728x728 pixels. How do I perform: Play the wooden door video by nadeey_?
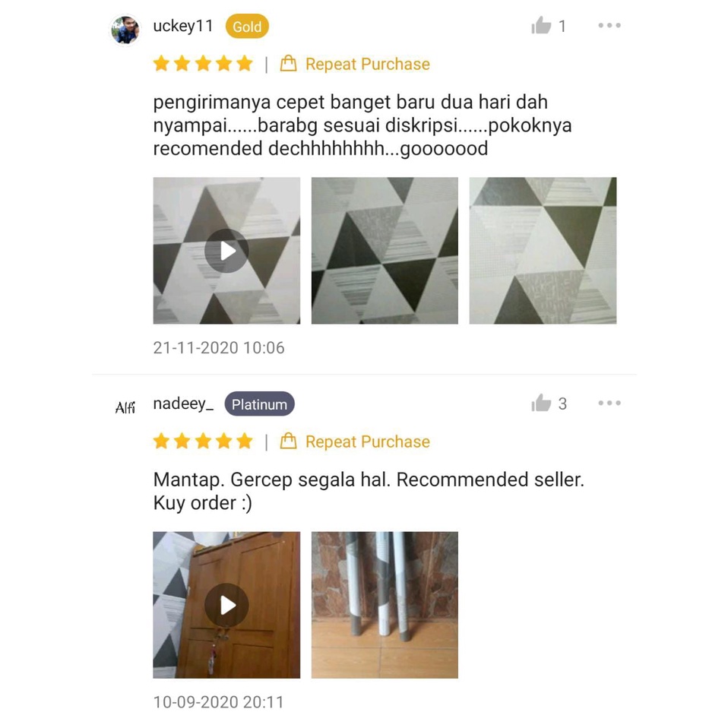tap(226, 605)
